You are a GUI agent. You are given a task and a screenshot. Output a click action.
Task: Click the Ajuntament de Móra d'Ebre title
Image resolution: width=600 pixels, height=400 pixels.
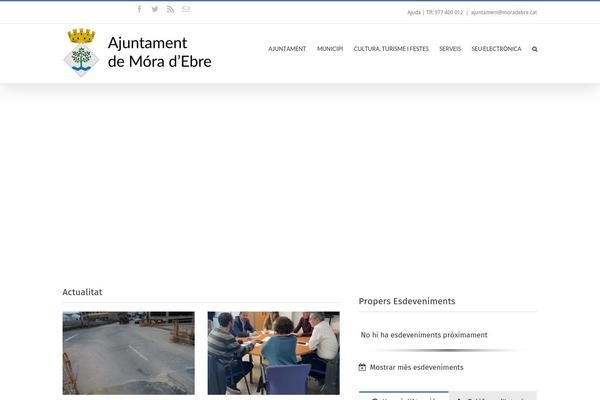(160, 52)
